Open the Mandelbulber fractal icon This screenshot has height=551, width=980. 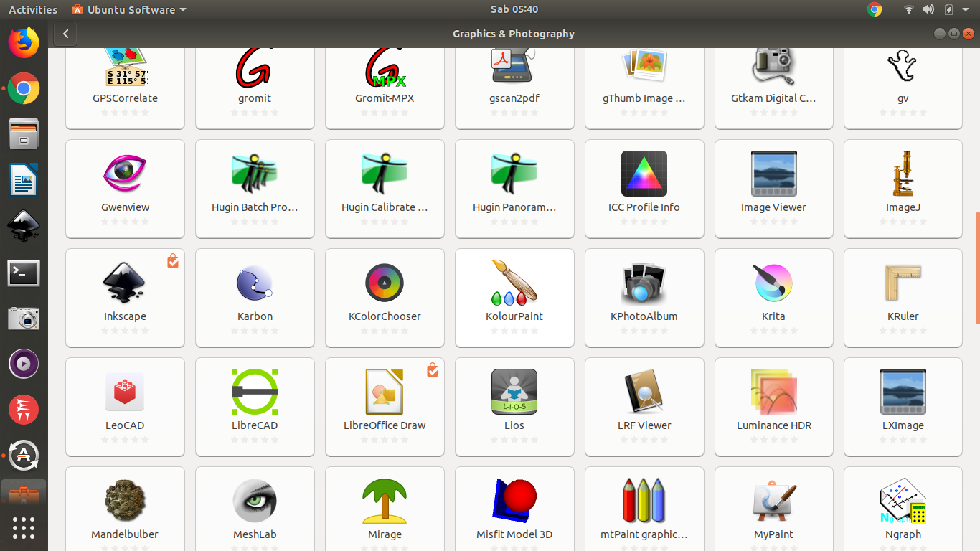point(125,501)
